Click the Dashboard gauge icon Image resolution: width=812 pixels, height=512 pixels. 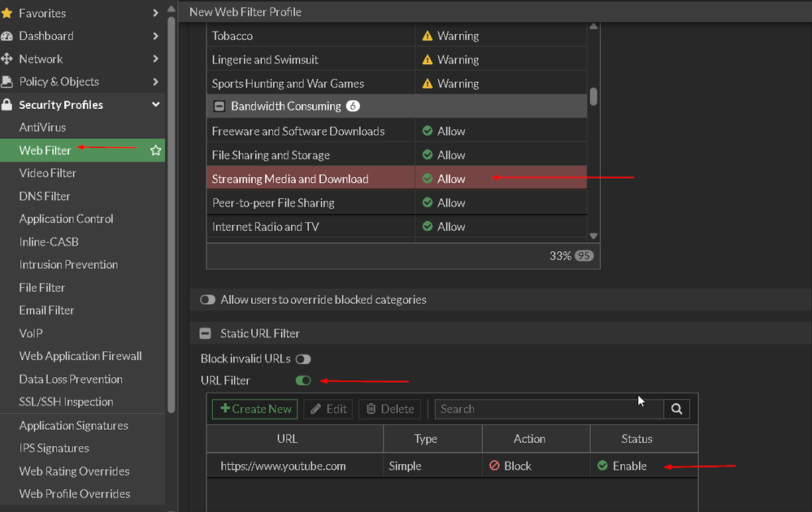click(x=7, y=36)
